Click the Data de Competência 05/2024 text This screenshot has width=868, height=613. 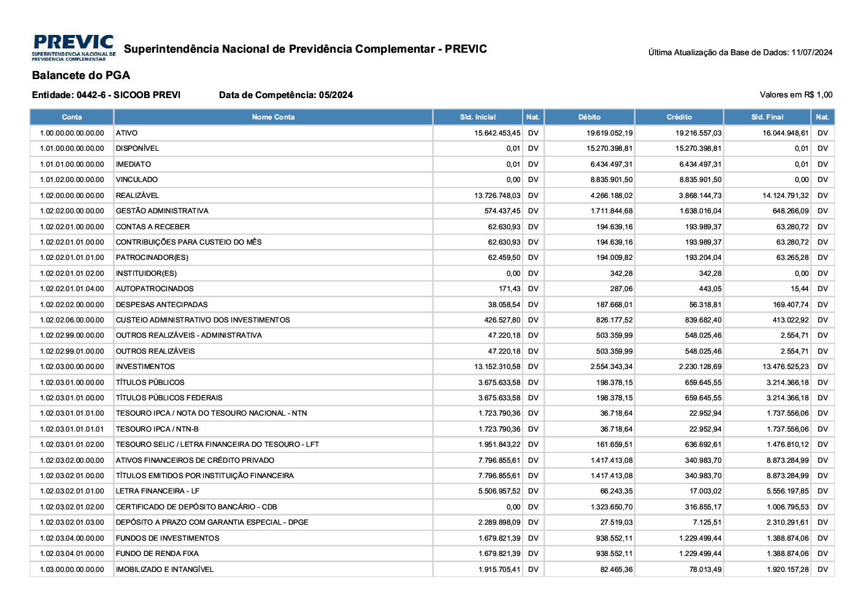(x=286, y=95)
